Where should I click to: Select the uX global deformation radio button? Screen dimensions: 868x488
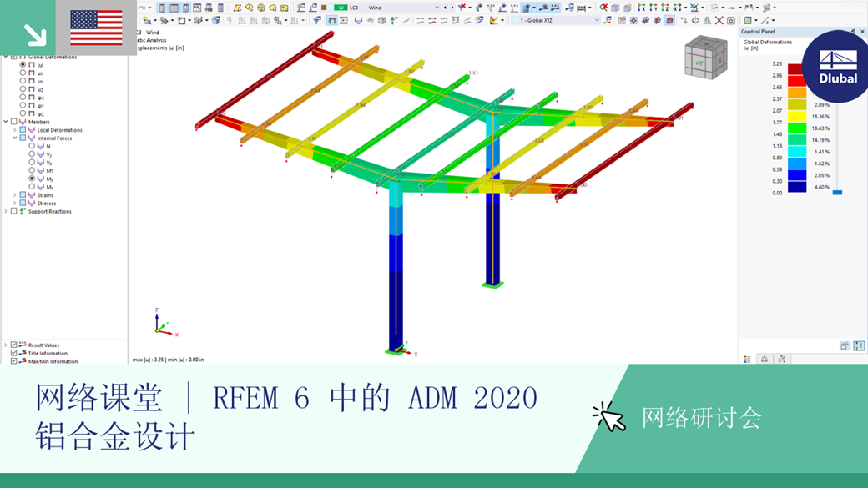[23, 73]
